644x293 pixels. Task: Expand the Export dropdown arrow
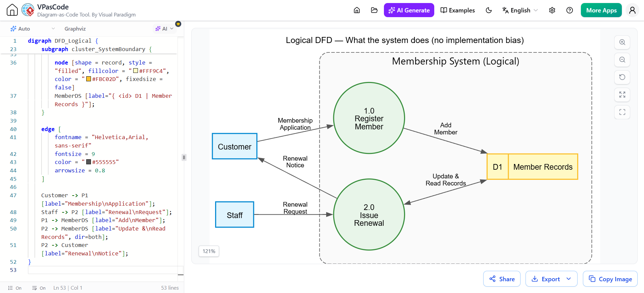click(569, 279)
